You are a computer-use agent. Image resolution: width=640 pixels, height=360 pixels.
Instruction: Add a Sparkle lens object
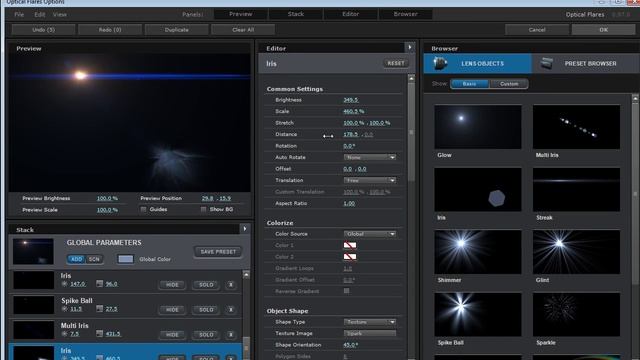[x=576, y=314]
